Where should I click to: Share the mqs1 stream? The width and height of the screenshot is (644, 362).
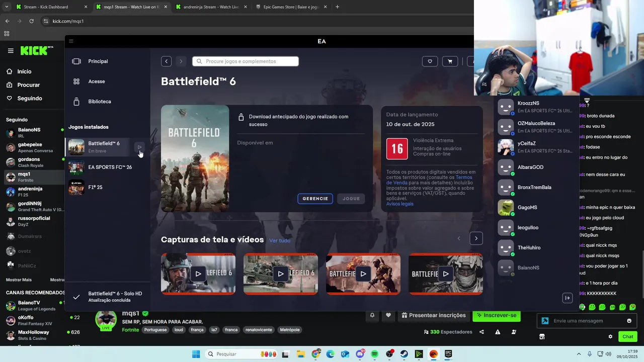coord(481,332)
